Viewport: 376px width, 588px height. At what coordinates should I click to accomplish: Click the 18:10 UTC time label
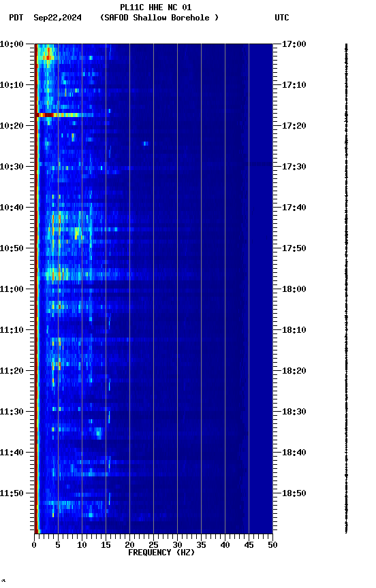[294, 330]
